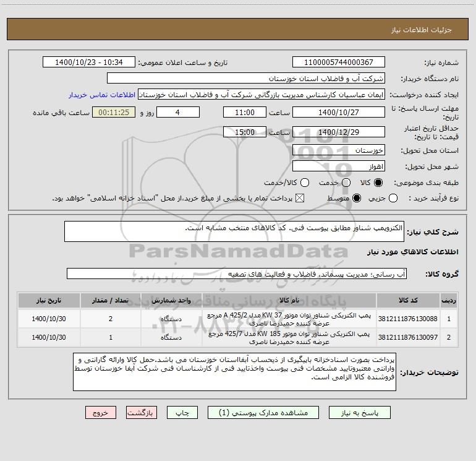Click the تاریخ نیاز column header

click(x=49, y=300)
